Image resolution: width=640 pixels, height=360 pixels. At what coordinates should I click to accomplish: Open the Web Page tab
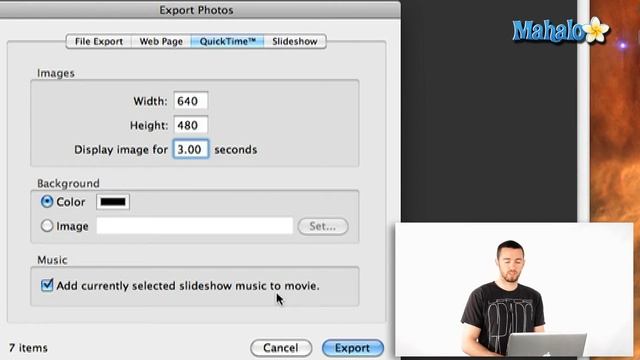pyautogui.click(x=161, y=42)
